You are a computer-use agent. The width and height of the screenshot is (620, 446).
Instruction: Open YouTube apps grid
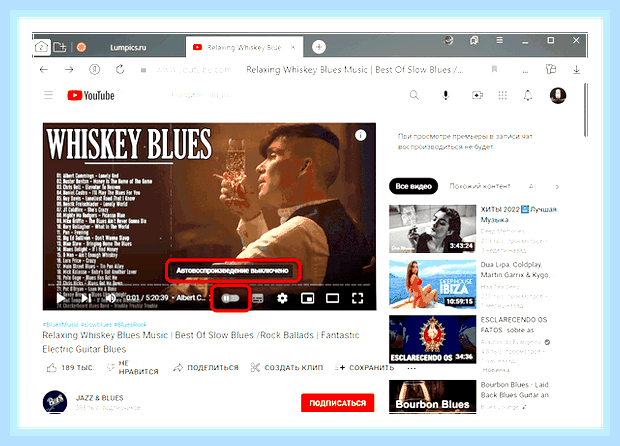tap(503, 95)
